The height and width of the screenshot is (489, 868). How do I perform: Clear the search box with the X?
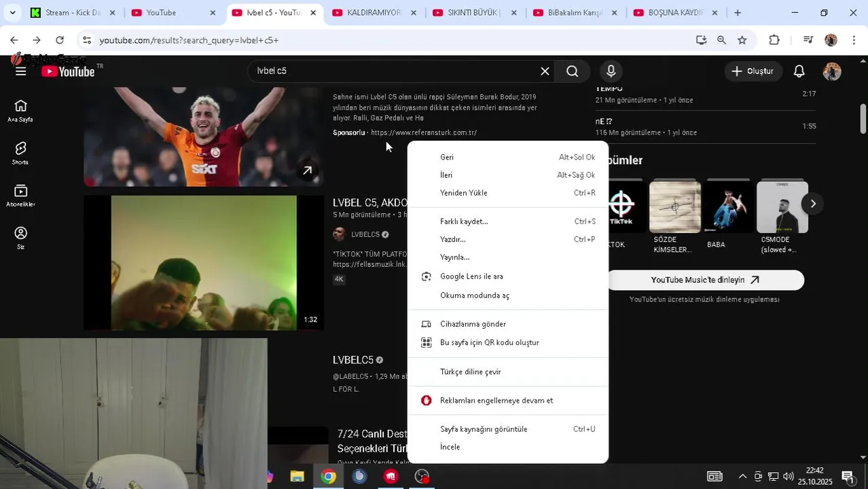545,71
